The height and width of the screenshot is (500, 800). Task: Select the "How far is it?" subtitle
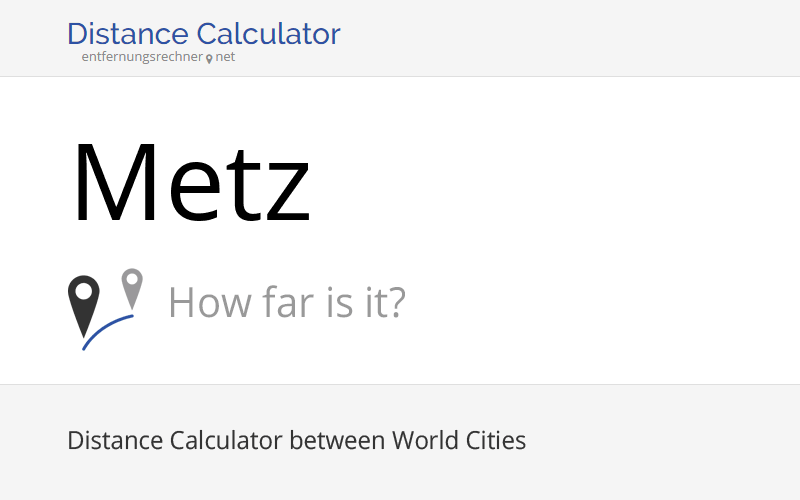point(287,302)
